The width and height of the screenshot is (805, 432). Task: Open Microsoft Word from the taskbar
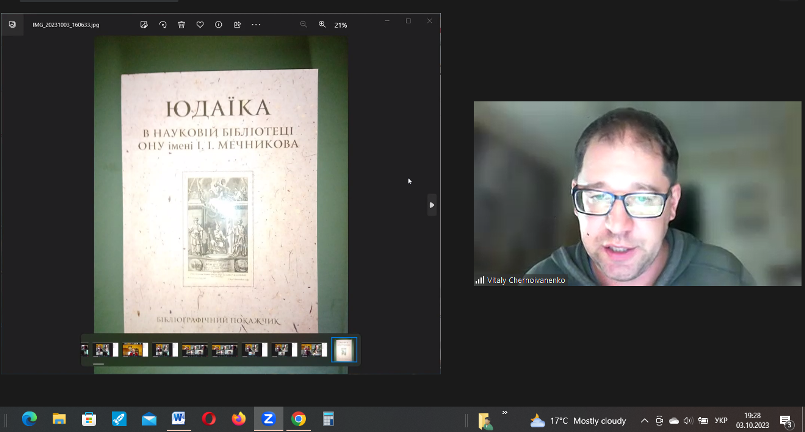178,419
